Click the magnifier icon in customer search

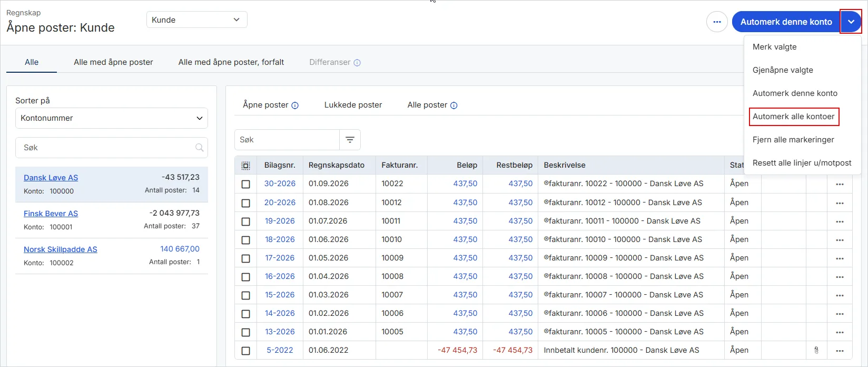[200, 148]
